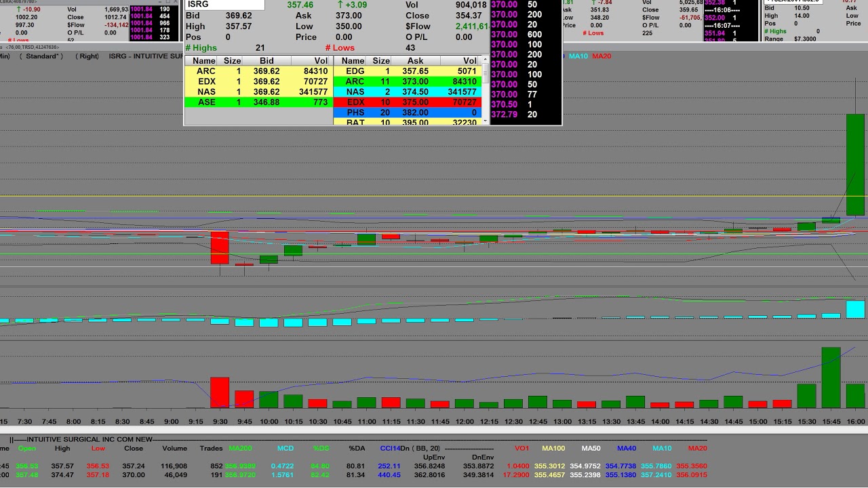This screenshot has height=488, width=868.
Task: Click the 15:45 time axis label
Action: coord(831,422)
